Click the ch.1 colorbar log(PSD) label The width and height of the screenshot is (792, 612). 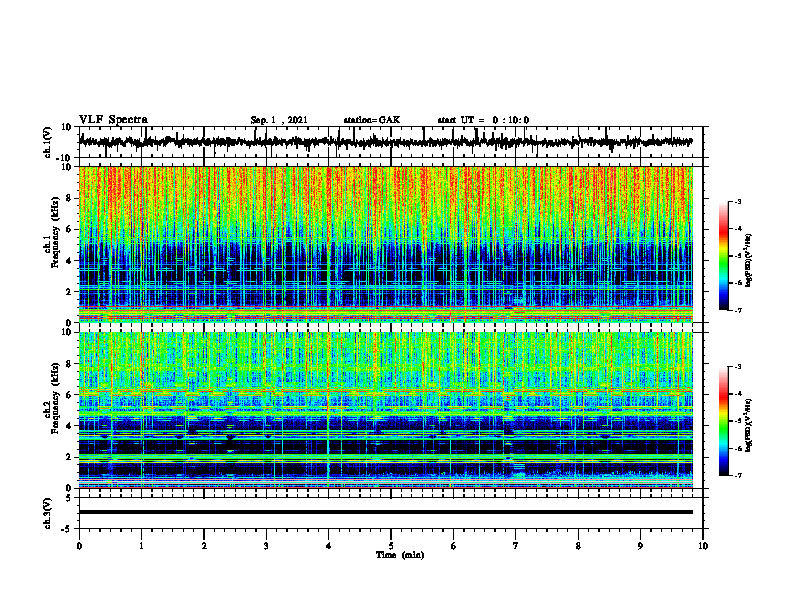click(x=749, y=260)
